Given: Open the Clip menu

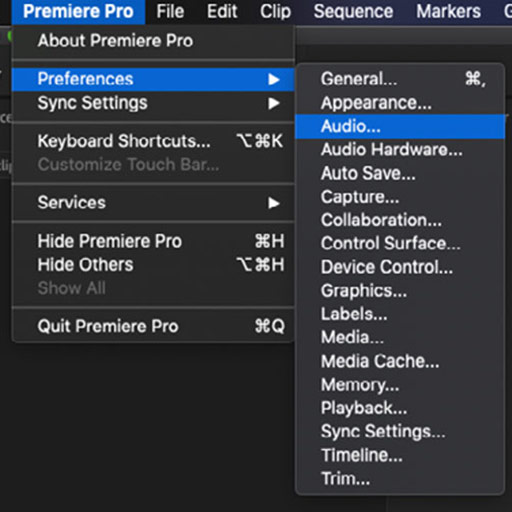Looking at the screenshot, I should [275, 11].
